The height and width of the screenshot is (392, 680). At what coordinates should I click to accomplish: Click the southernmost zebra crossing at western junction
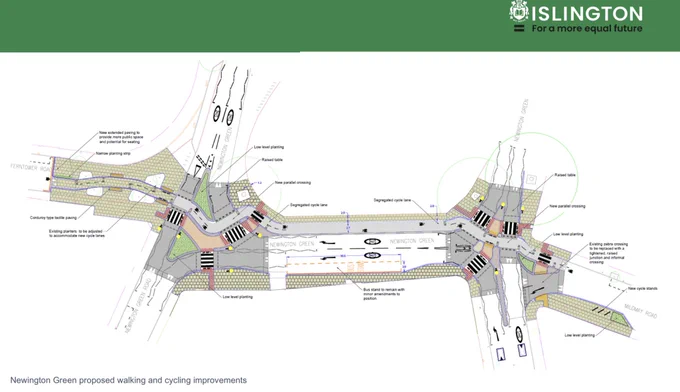(207, 260)
